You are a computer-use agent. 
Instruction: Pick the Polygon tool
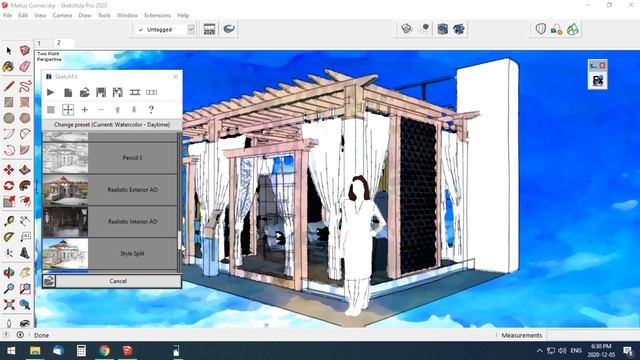click(x=25, y=118)
